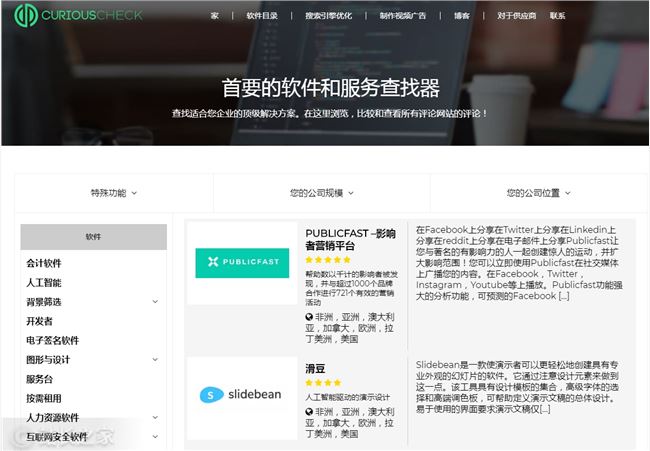Image resolution: width=650 pixels, height=451 pixels.
Task: Click the Publicfast [...] read more link
Action: pyautogui.click(x=564, y=296)
